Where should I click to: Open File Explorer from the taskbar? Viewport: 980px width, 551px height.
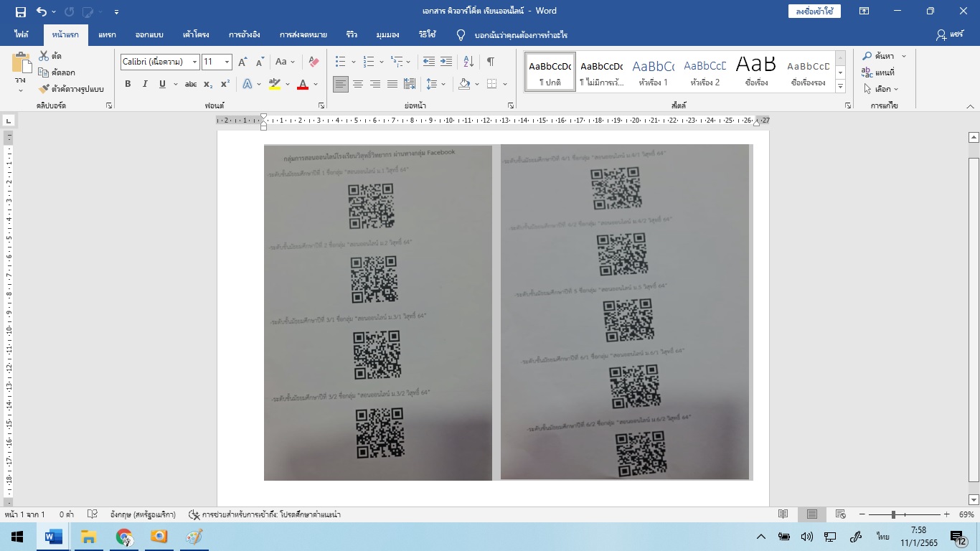[88, 537]
